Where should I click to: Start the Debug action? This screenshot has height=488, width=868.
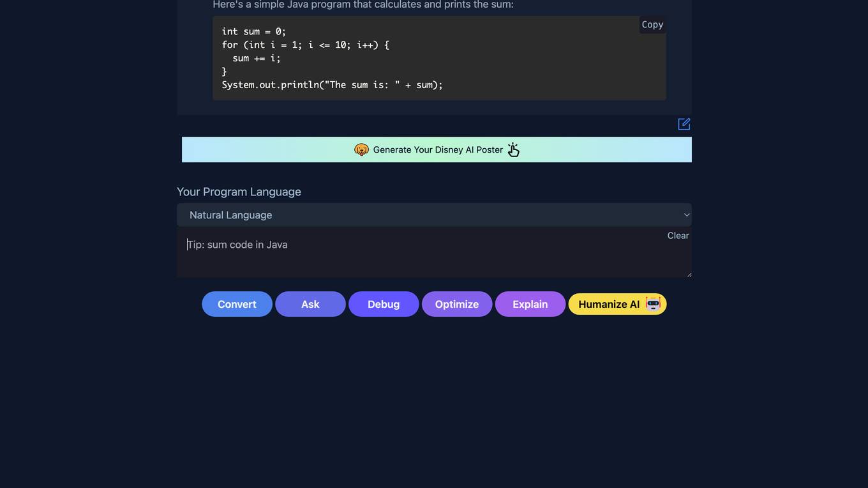click(x=384, y=304)
